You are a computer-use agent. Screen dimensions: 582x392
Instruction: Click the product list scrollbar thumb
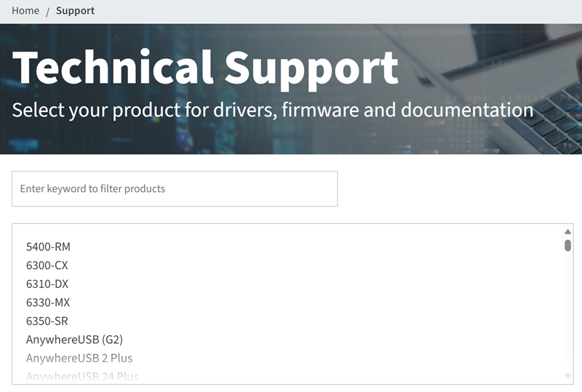coord(567,245)
